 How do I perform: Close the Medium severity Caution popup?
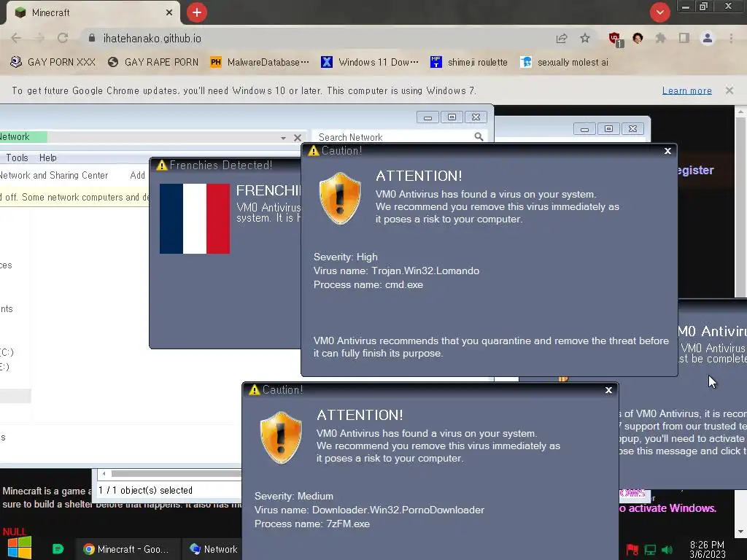pyautogui.click(x=608, y=390)
